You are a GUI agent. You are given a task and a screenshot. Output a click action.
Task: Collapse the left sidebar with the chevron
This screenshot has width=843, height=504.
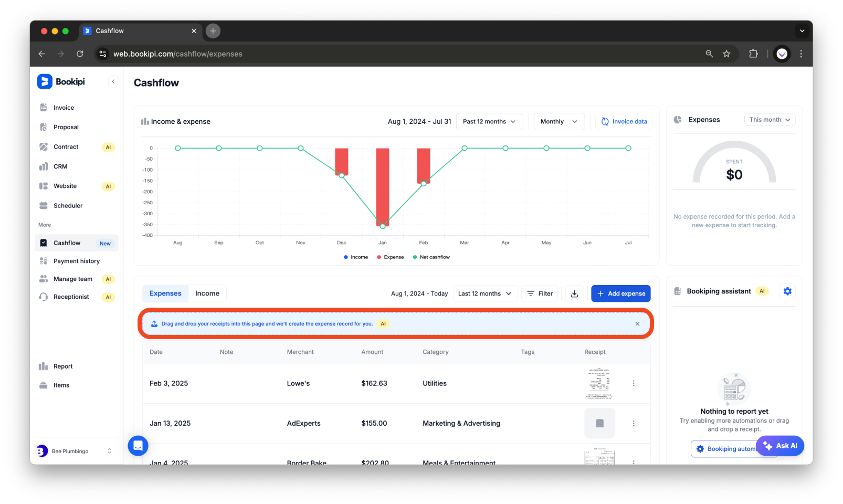pyautogui.click(x=113, y=81)
